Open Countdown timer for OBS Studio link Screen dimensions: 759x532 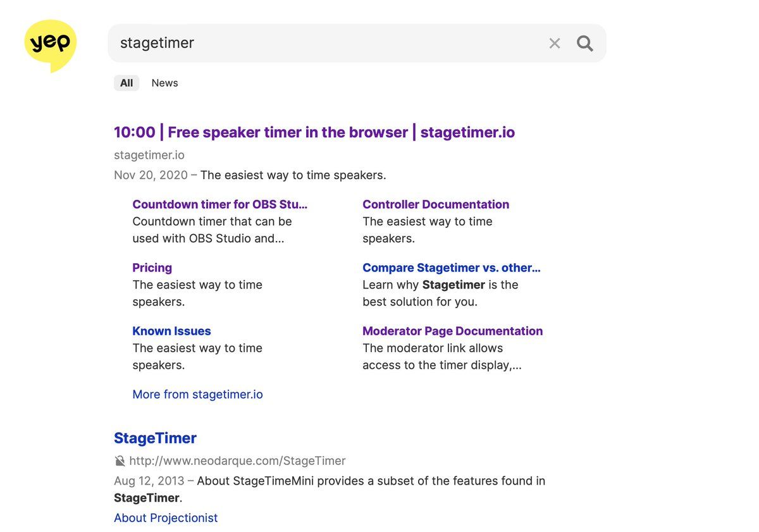click(219, 204)
